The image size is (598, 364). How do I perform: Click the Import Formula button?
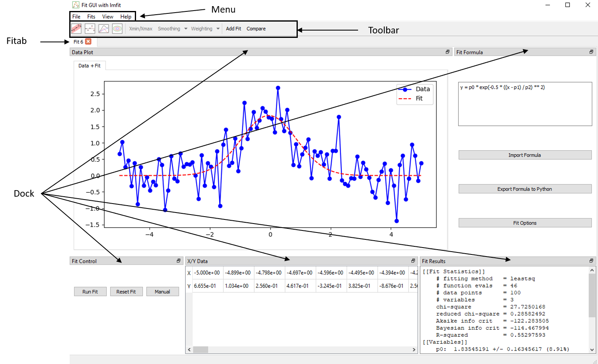(x=525, y=155)
